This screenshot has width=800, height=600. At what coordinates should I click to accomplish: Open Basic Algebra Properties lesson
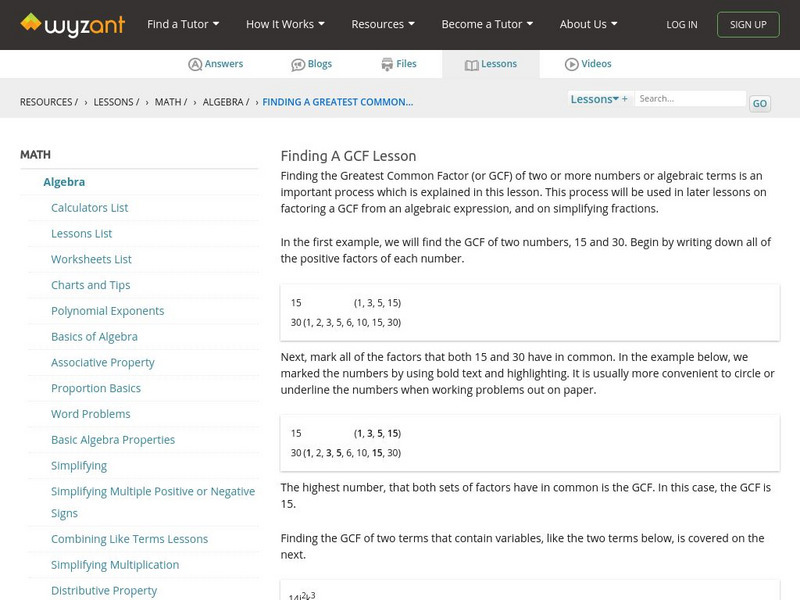click(113, 440)
